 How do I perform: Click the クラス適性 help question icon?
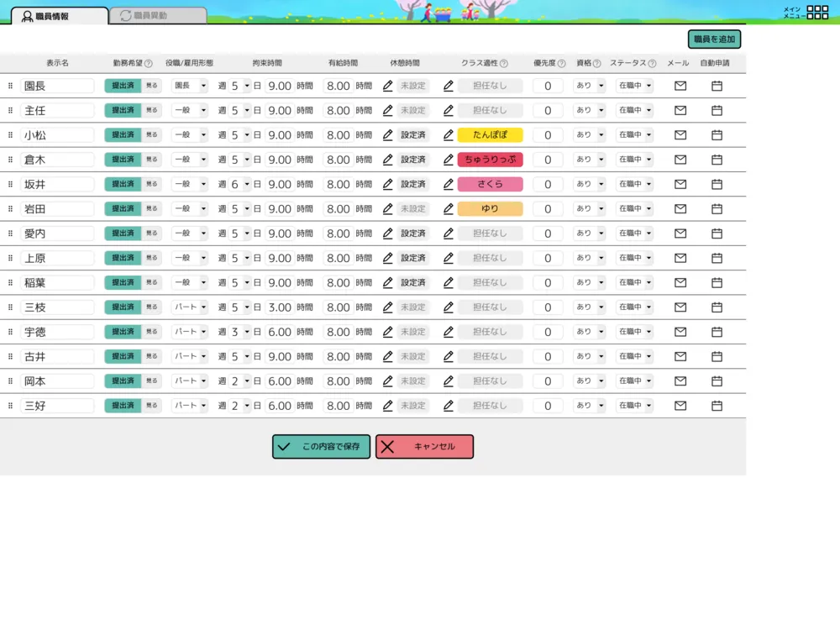pos(503,63)
